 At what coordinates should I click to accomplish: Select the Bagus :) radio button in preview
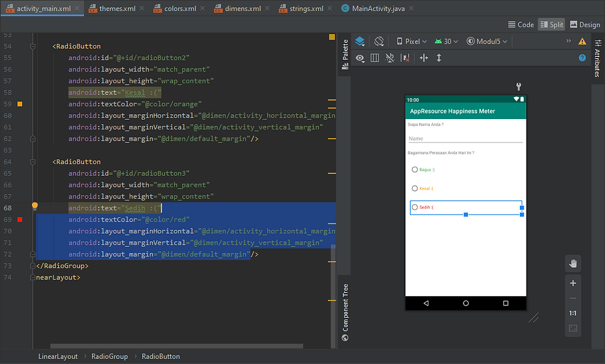coord(415,170)
